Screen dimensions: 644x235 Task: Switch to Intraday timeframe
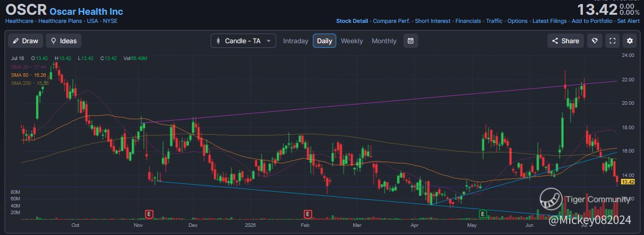(296, 41)
